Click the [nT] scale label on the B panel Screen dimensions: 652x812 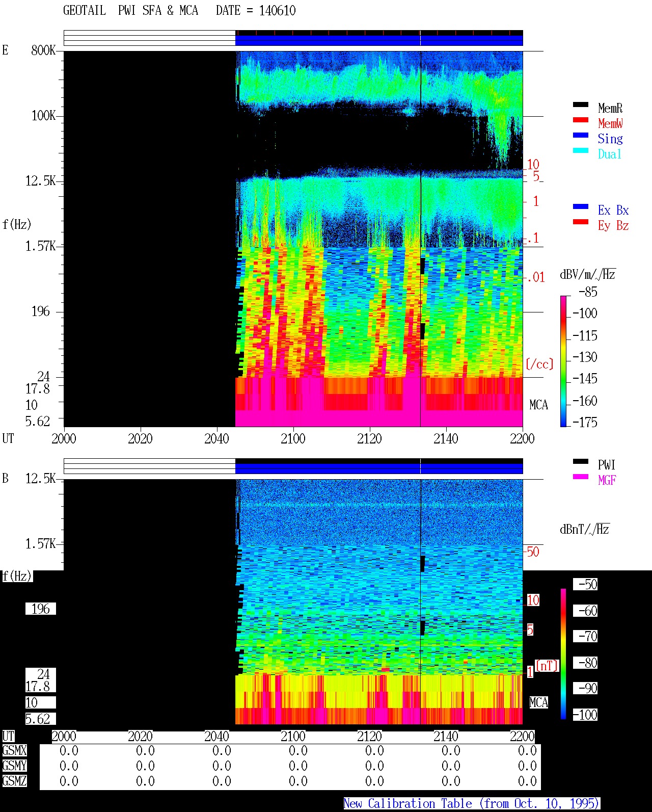[x=547, y=665]
